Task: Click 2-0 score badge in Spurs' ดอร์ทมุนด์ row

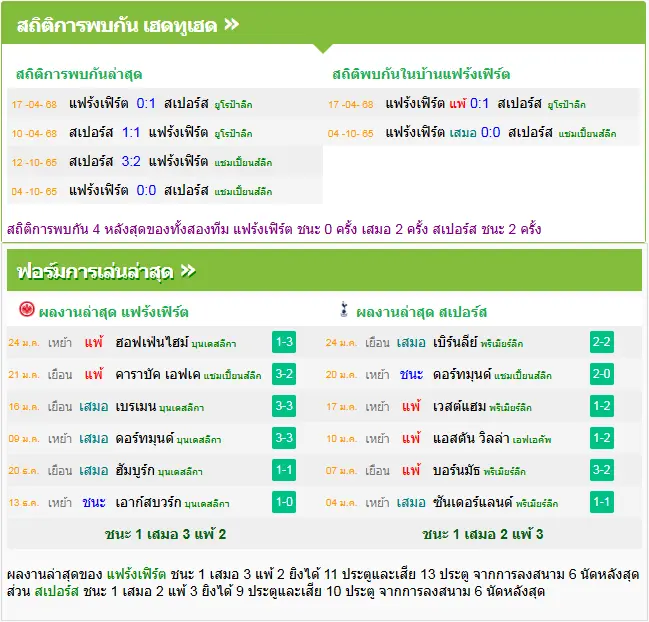Action: pyautogui.click(x=602, y=374)
